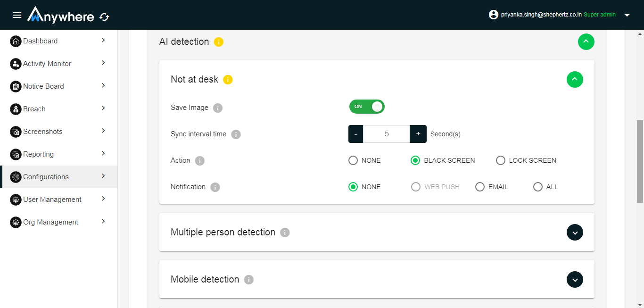Viewport: 644px width, 308px height.
Task: Click the sync refresh icon beside logo
Action: point(104,17)
